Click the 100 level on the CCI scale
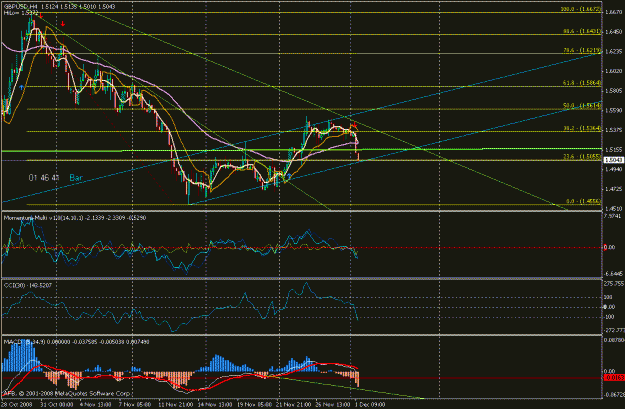 coord(610,297)
